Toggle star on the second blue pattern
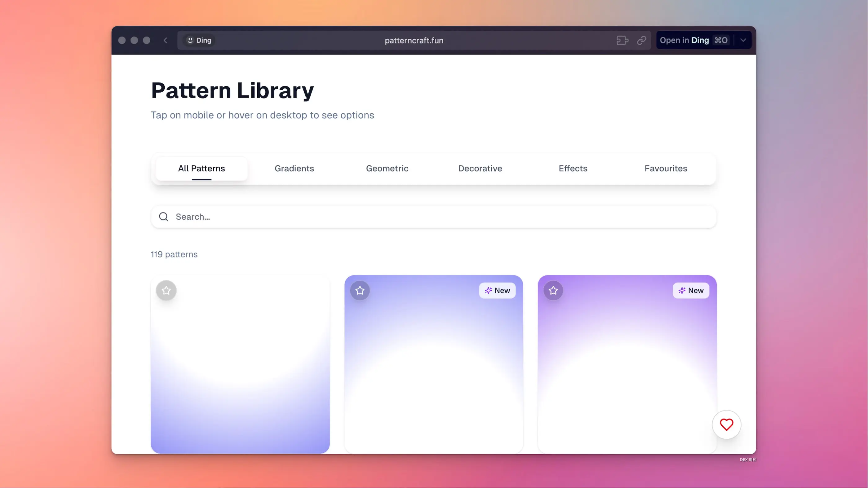Viewport: 868px width, 488px height. (360, 290)
